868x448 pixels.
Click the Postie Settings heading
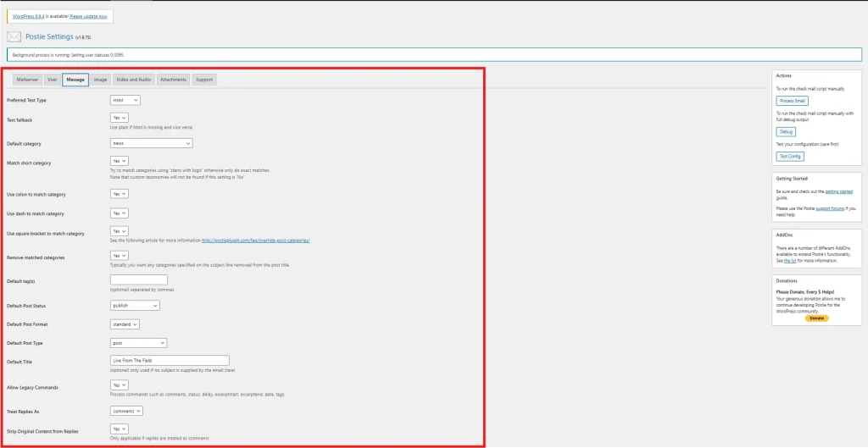49,37
